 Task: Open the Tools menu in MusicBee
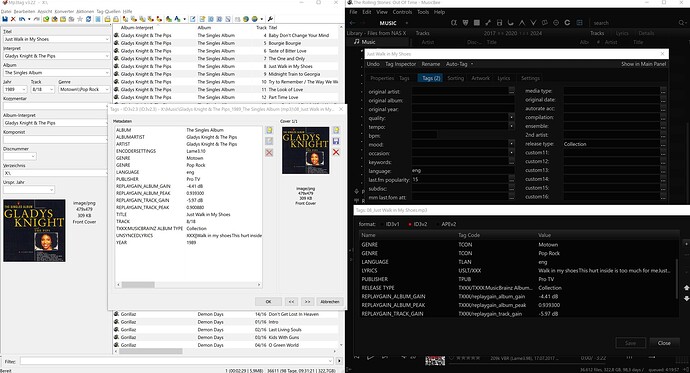[x=423, y=12]
